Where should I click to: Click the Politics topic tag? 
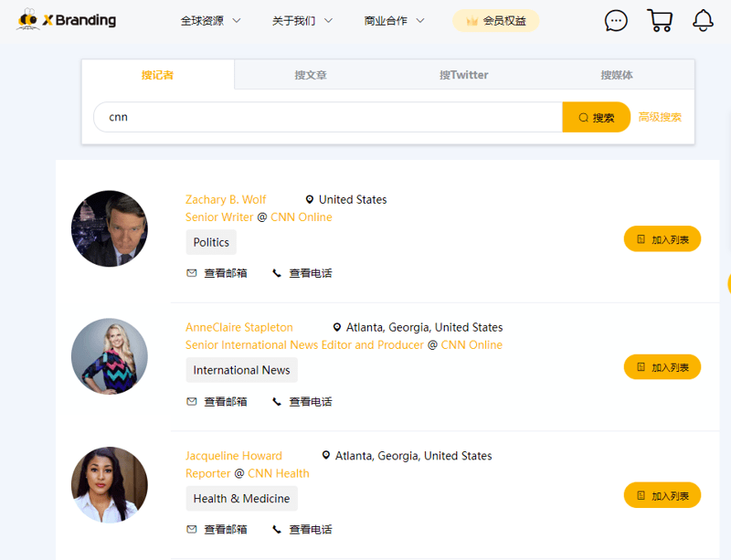pyautogui.click(x=211, y=242)
